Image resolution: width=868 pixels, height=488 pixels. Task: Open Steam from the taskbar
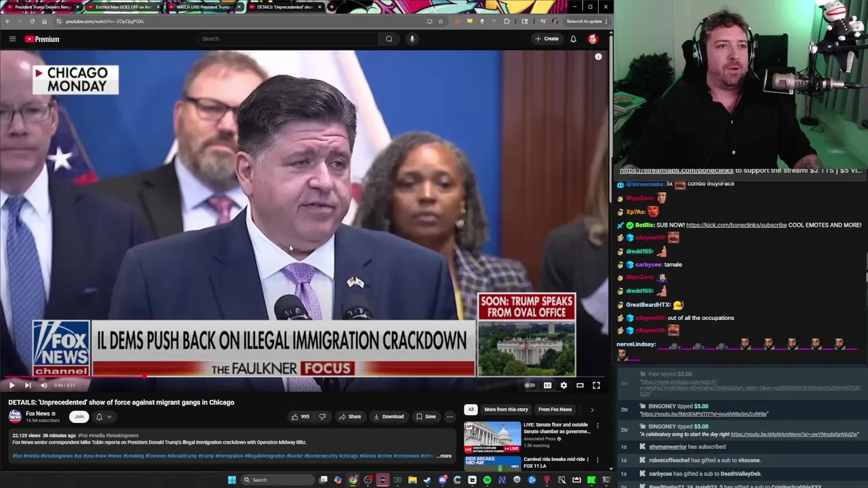427,480
